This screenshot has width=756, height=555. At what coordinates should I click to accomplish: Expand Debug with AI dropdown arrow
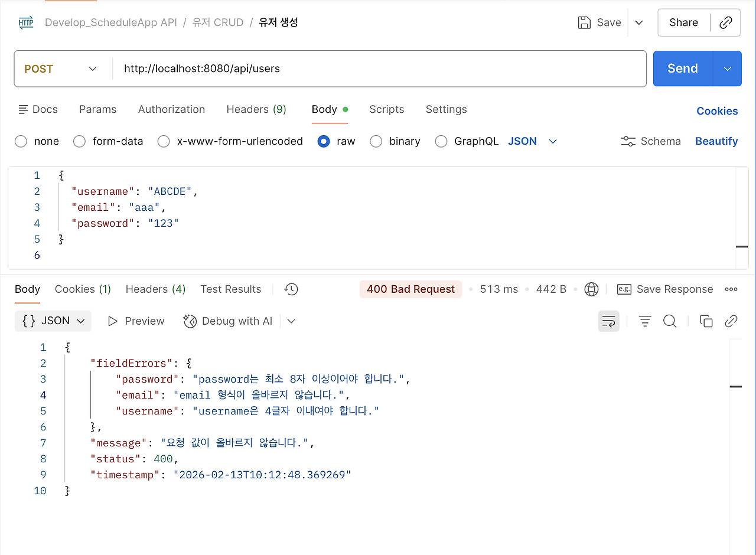pos(291,321)
